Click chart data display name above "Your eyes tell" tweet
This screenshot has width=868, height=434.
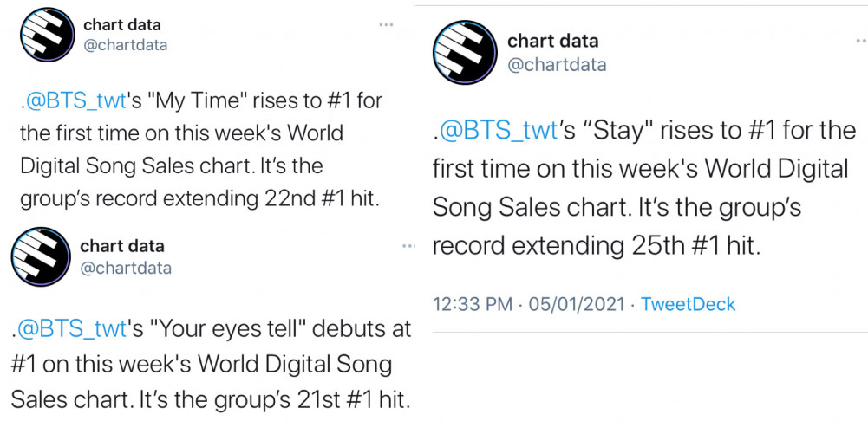pyautogui.click(x=121, y=246)
